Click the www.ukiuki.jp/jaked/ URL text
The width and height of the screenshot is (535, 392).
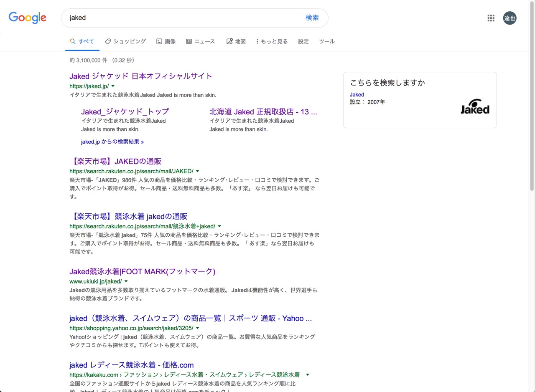click(x=95, y=281)
